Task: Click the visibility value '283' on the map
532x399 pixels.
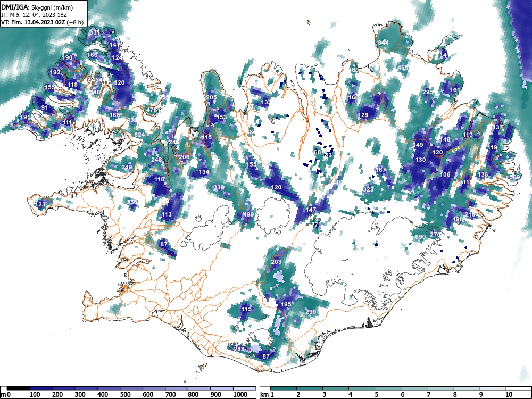Action: tap(239, 349)
